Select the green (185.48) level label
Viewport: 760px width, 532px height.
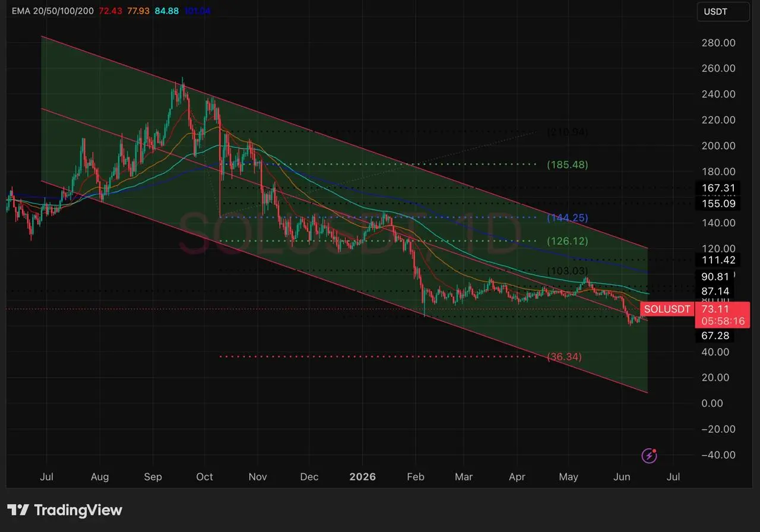[567, 164]
